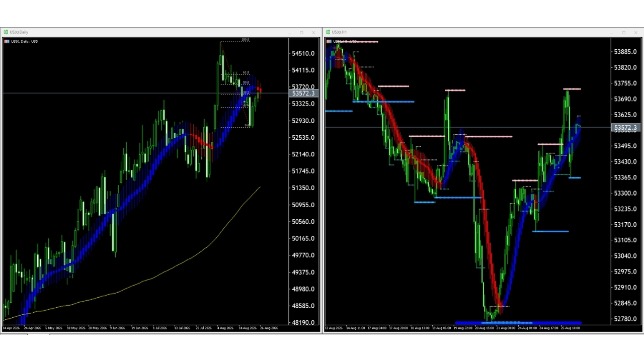Click the Fibonacci 50.0 level label on Daily chart
Viewport: 644px width, 362px height.
point(246,82)
